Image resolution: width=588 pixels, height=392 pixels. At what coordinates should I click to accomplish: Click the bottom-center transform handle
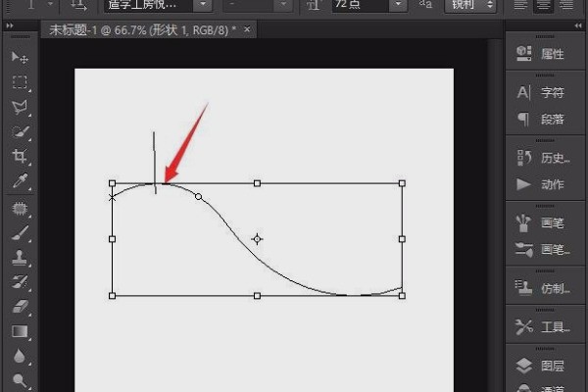257,296
